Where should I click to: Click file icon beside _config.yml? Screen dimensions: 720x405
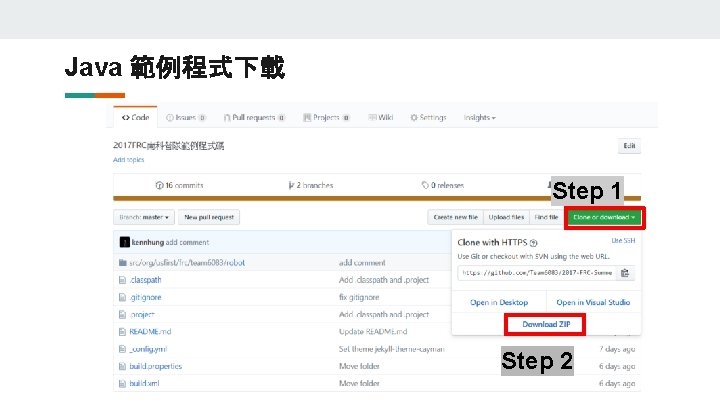point(122,349)
